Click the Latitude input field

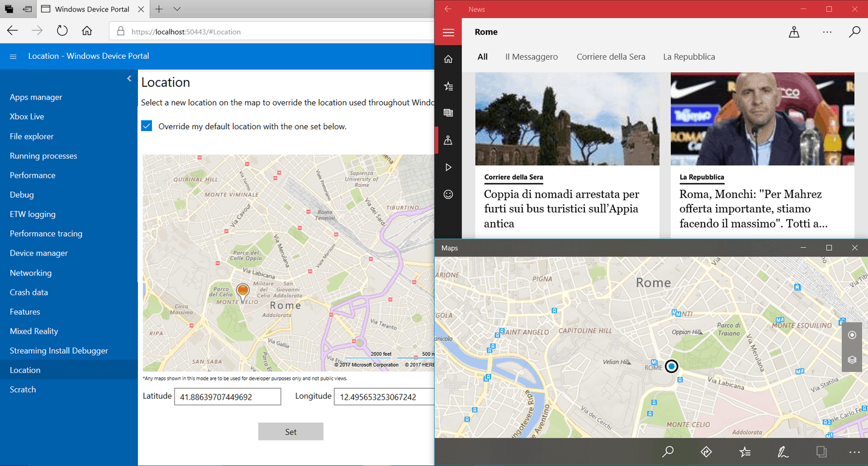pyautogui.click(x=228, y=397)
